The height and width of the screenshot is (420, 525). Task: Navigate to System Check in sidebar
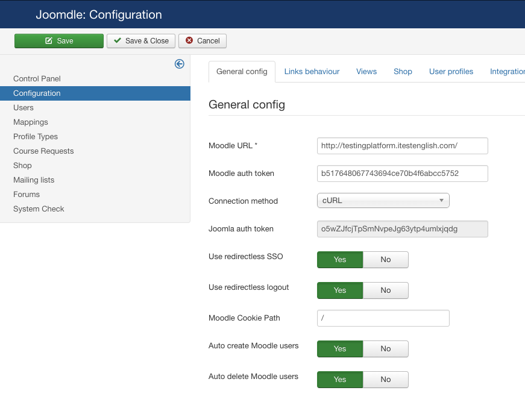tap(39, 209)
